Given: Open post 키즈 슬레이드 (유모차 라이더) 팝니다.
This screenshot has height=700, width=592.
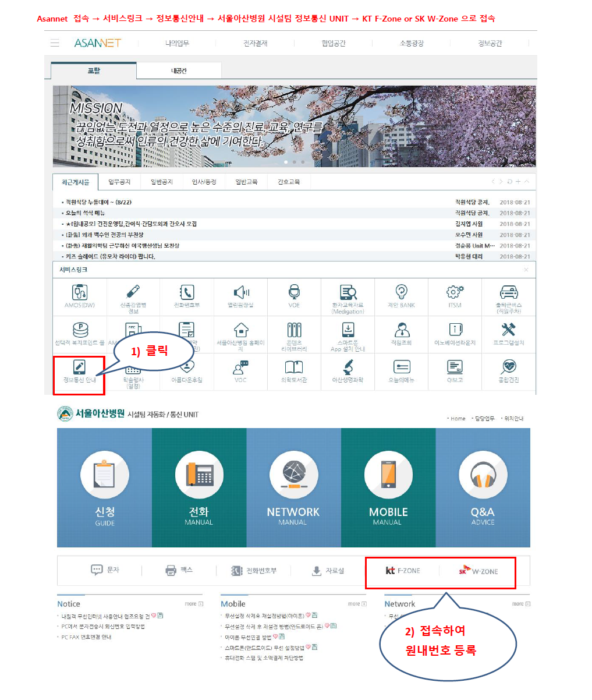Looking at the screenshot, I should click(x=110, y=256).
